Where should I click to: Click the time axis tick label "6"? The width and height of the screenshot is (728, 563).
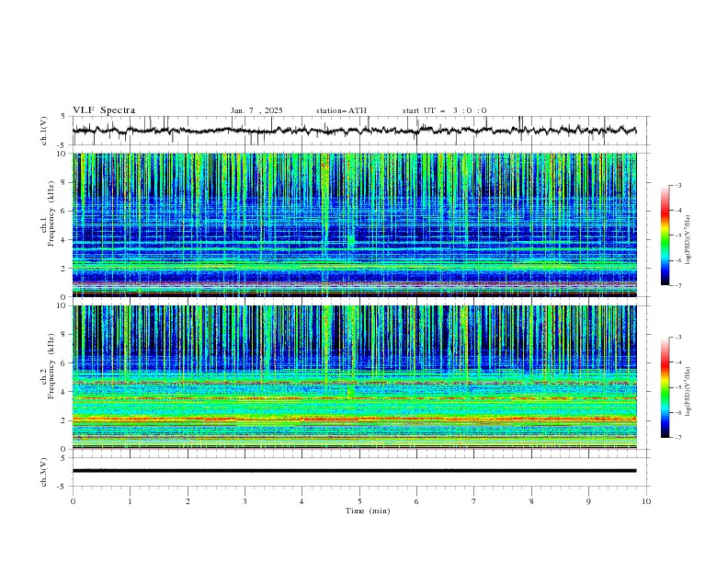[x=416, y=501]
